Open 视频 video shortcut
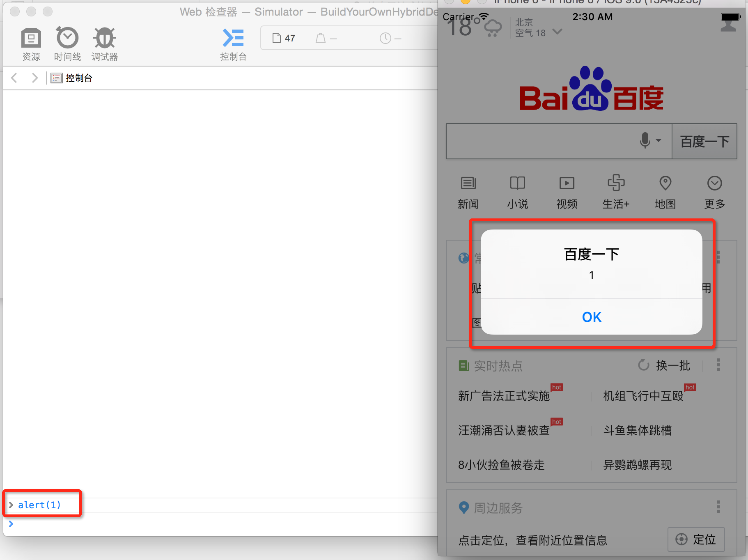Screen dimensions: 748x560 [567, 193]
